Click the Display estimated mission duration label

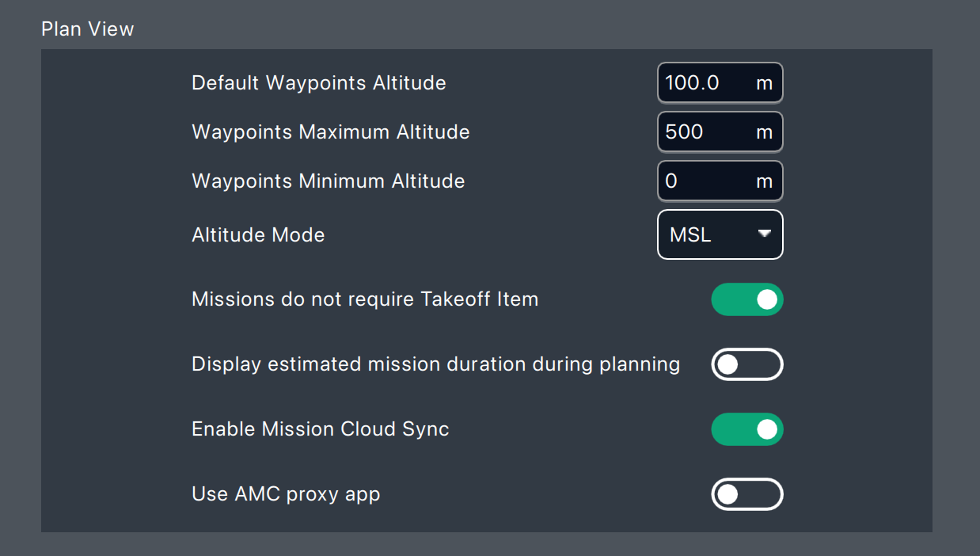click(435, 364)
